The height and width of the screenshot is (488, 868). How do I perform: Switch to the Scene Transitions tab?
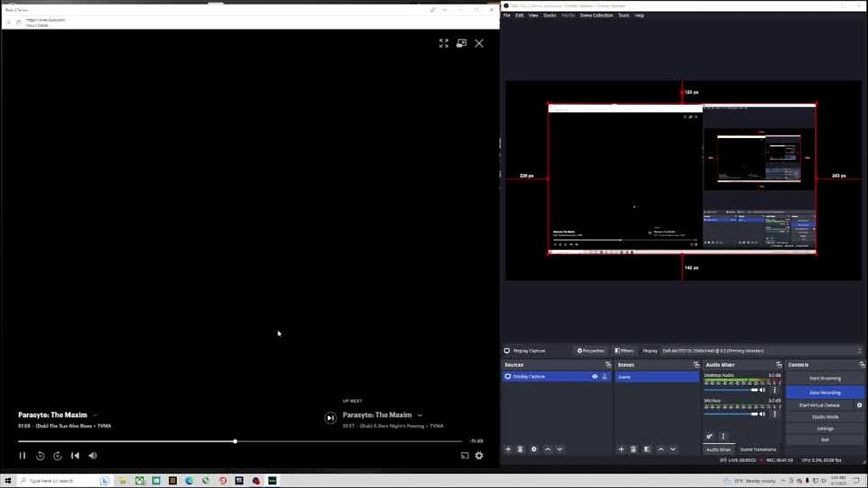[x=757, y=449]
